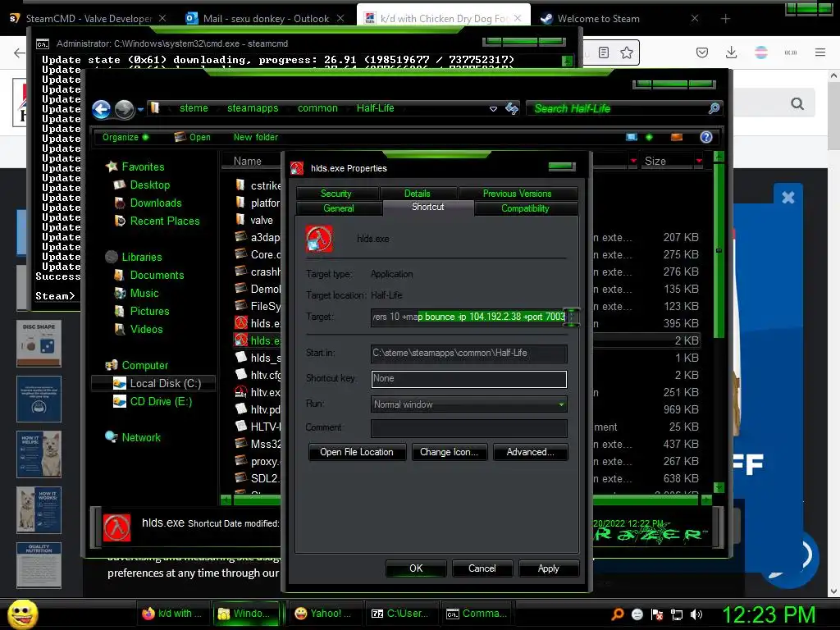Open the Explorer help question mark icon
This screenshot has height=630, width=840.
pyautogui.click(x=706, y=137)
